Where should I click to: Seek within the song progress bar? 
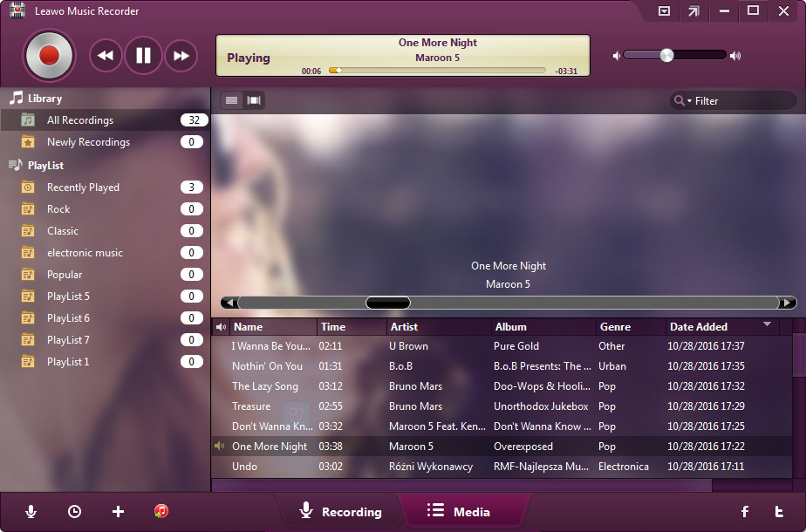(x=437, y=71)
